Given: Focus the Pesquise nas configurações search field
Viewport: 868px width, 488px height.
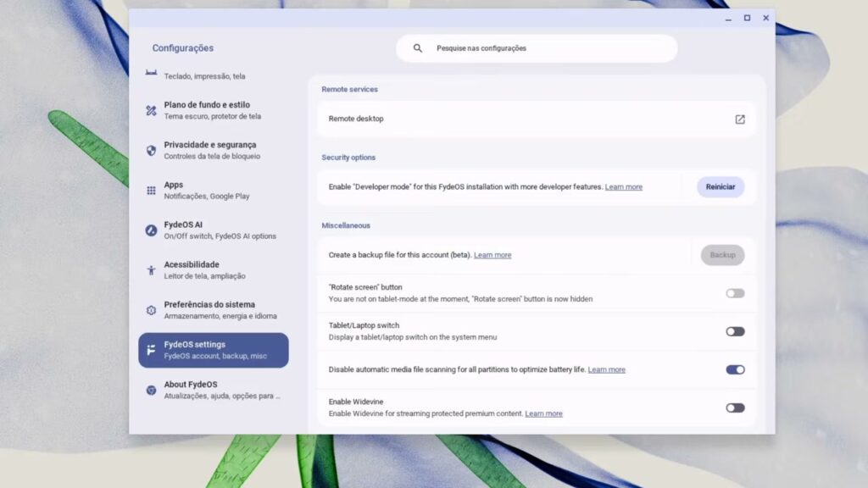Looking at the screenshot, I should [x=537, y=48].
